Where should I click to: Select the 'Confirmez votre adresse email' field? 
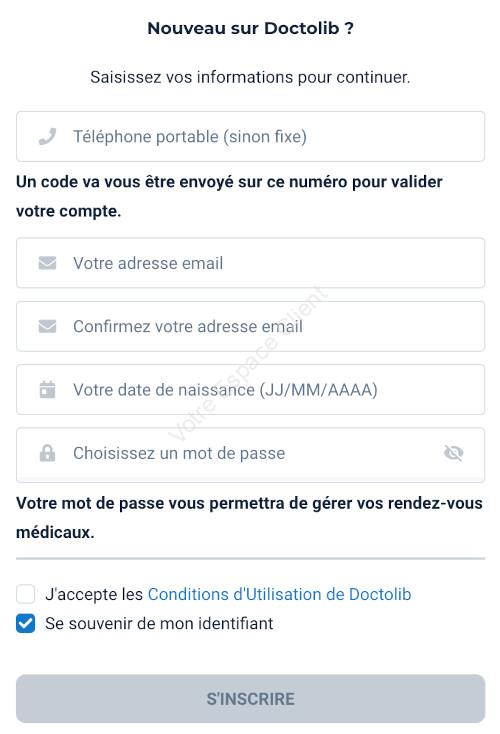pos(250,326)
